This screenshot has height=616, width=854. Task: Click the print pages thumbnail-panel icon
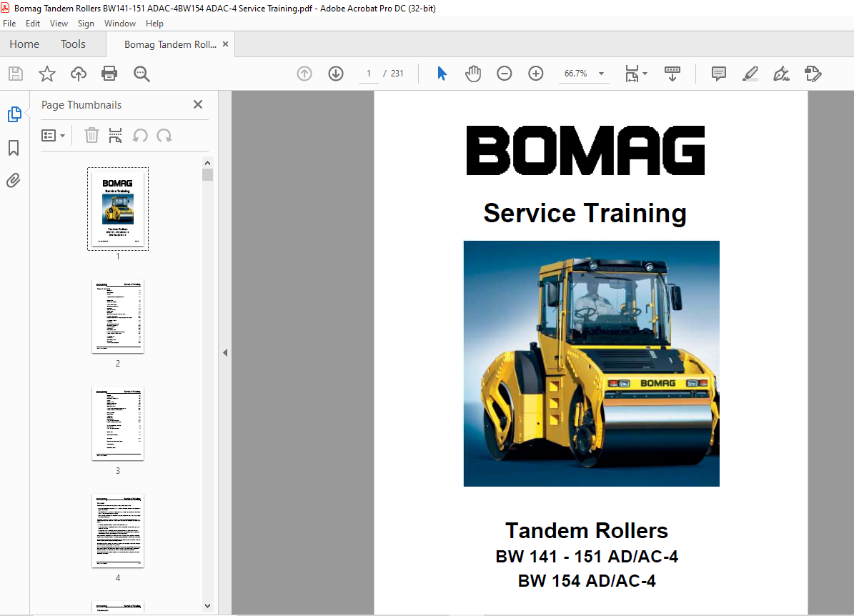pyautogui.click(x=115, y=135)
